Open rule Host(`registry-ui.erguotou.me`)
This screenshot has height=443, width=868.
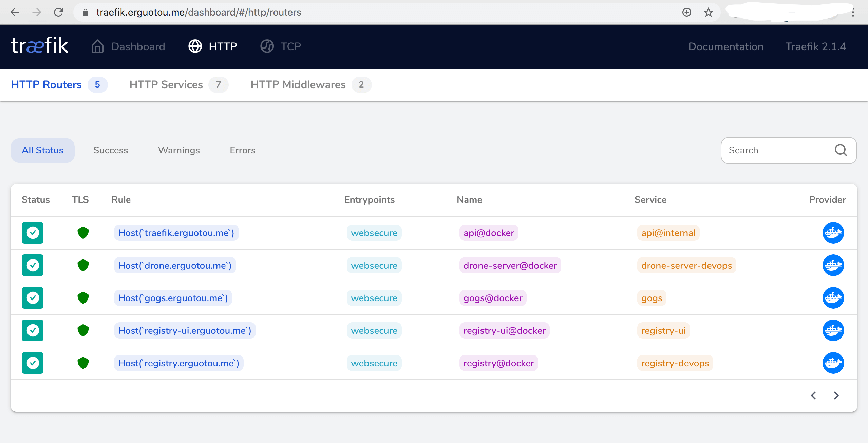[185, 330]
